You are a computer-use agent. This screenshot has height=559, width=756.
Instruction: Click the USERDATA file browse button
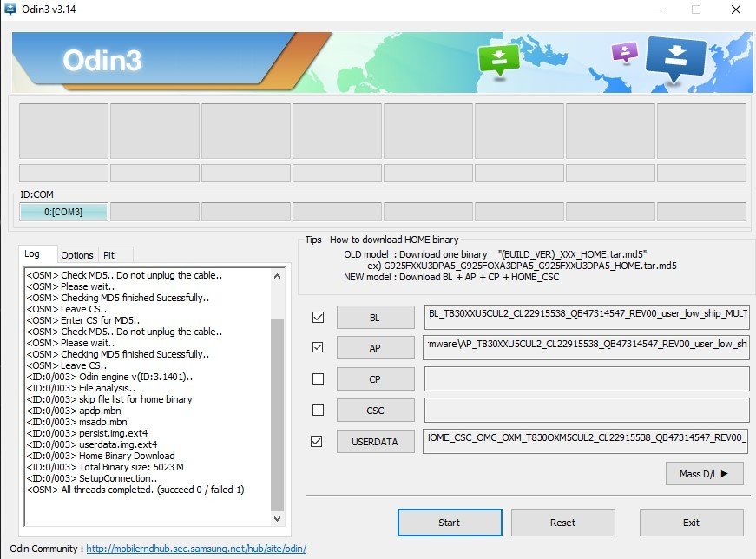pyautogui.click(x=375, y=441)
